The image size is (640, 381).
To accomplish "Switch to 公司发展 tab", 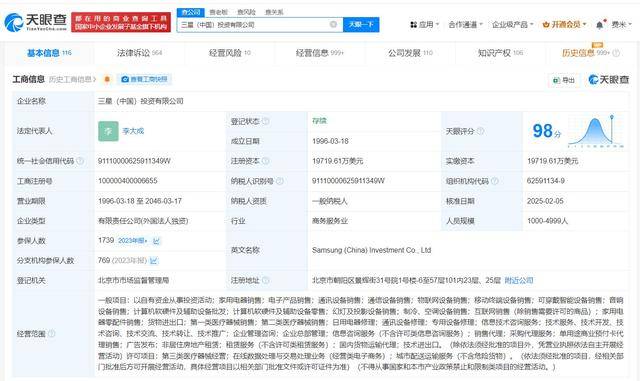I will (x=410, y=53).
